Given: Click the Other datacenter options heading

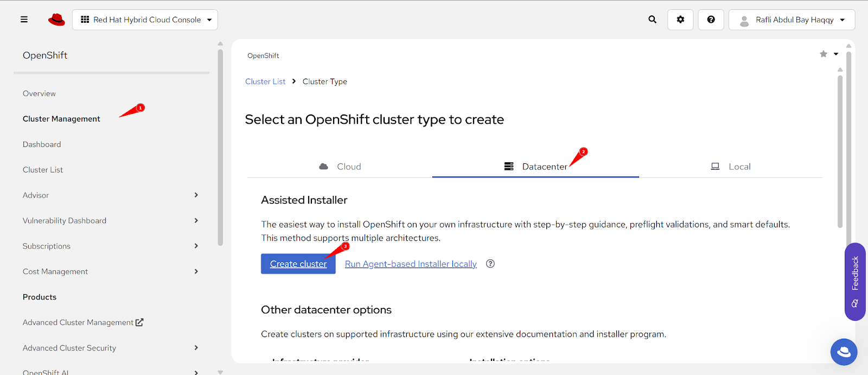Looking at the screenshot, I should (x=326, y=310).
